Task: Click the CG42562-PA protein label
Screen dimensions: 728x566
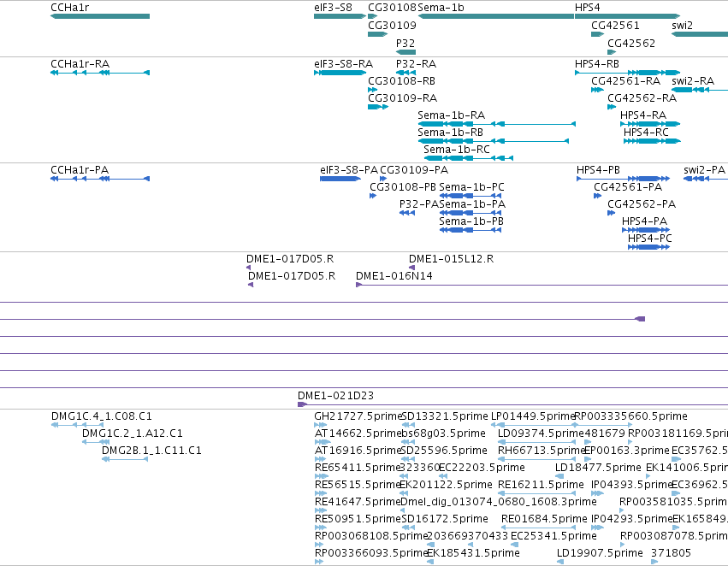Action: pos(642,204)
